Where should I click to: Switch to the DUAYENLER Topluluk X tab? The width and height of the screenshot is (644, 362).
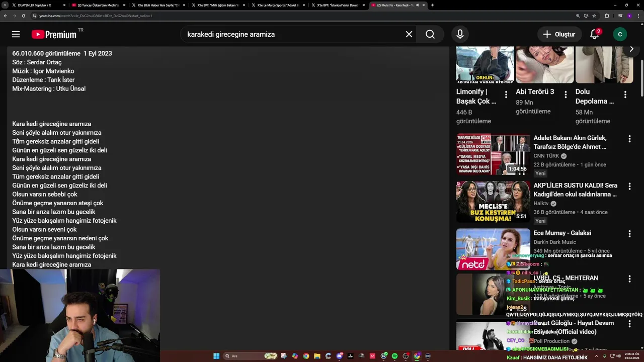[38, 5]
